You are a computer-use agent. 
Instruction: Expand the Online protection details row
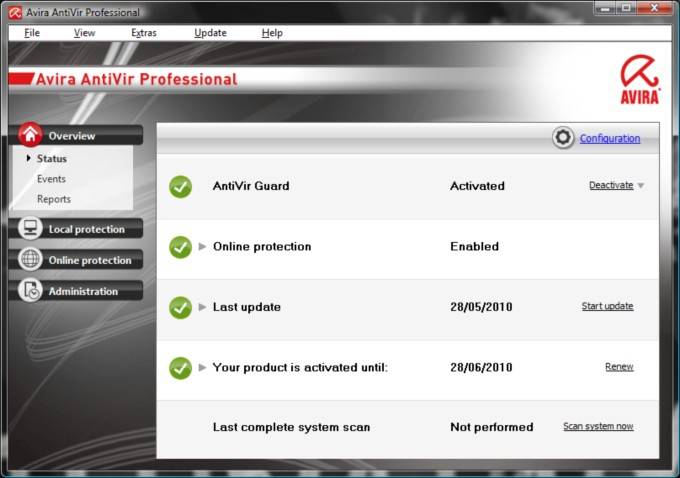(x=202, y=247)
